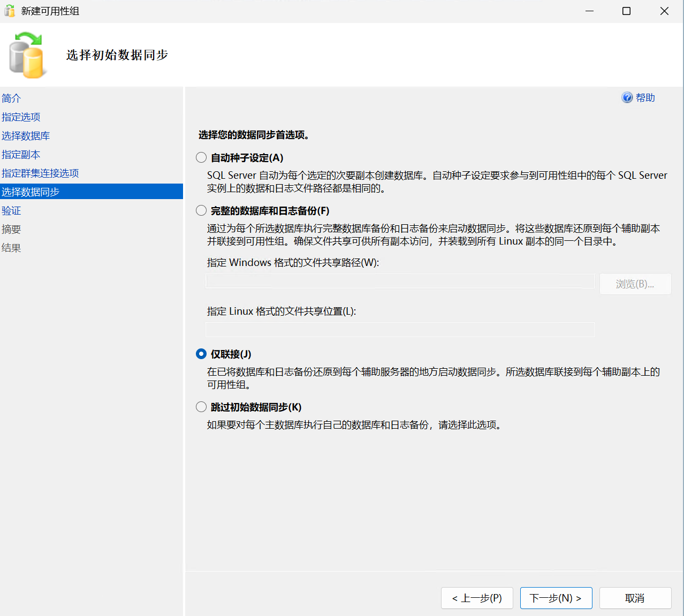This screenshot has width=684, height=616.
Task: Open the 指定副本 wizard page
Action: [x=21, y=154]
